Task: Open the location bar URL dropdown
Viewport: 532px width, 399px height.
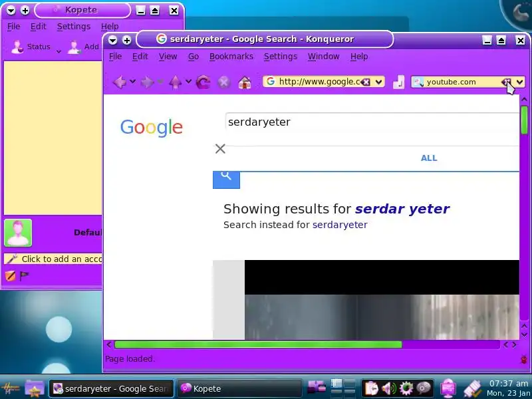Action: (x=378, y=82)
